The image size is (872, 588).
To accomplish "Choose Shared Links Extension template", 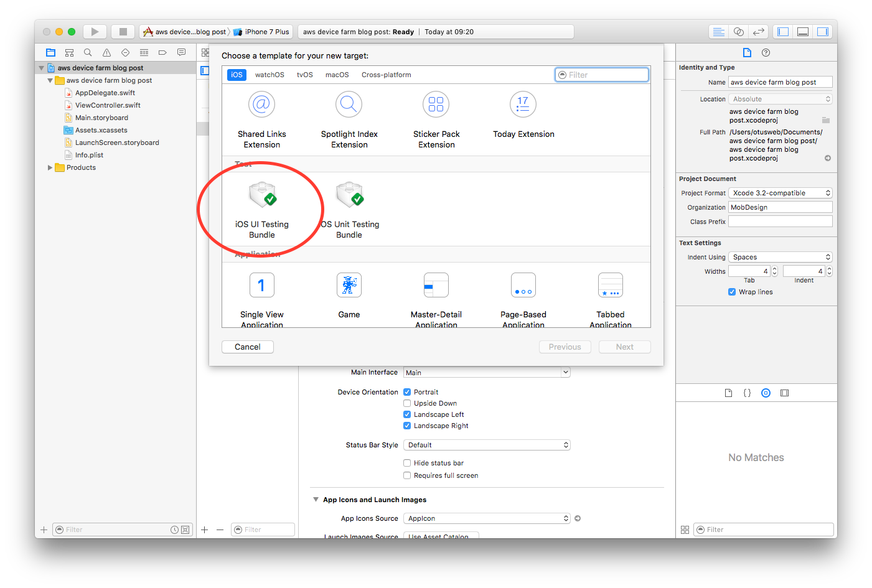I will [262, 121].
